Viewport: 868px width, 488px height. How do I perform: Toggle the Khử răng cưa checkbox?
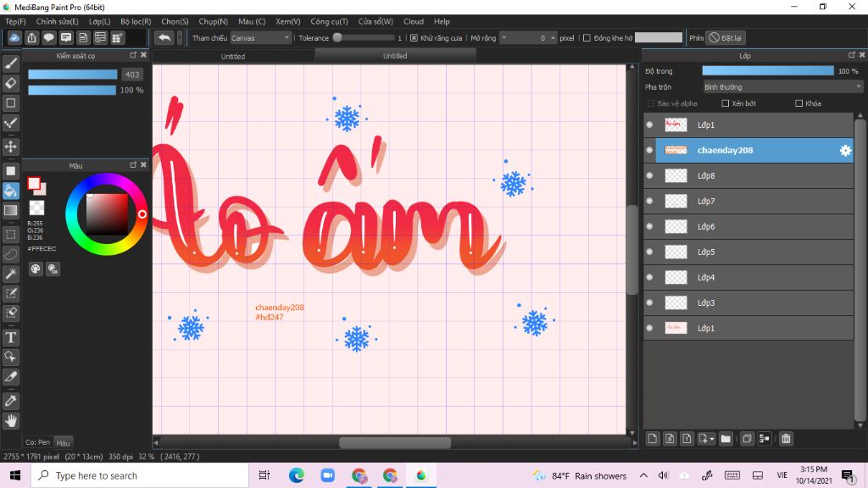pyautogui.click(x=414, y=38)
